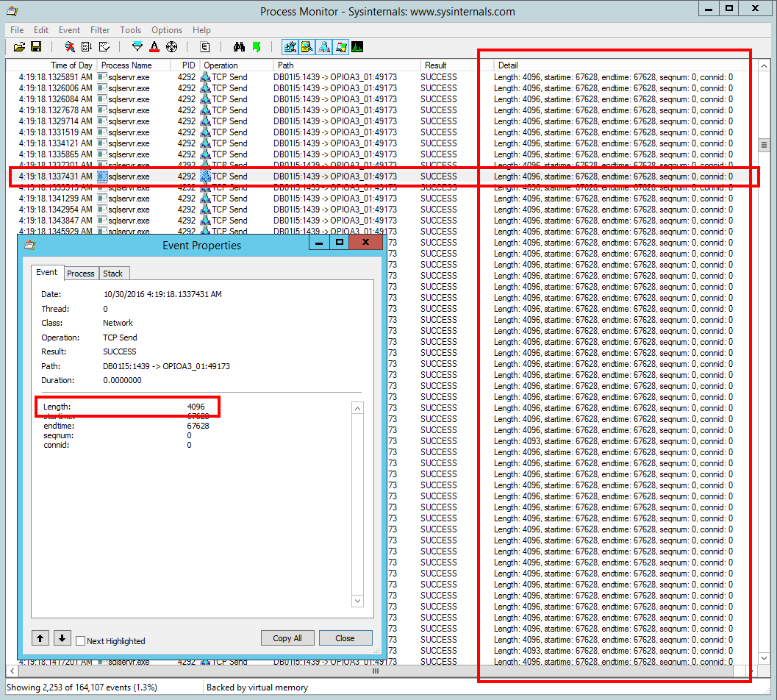Screen dimensions: 777x700
Task: Click the Copy All button
Action: coord(287,638)
